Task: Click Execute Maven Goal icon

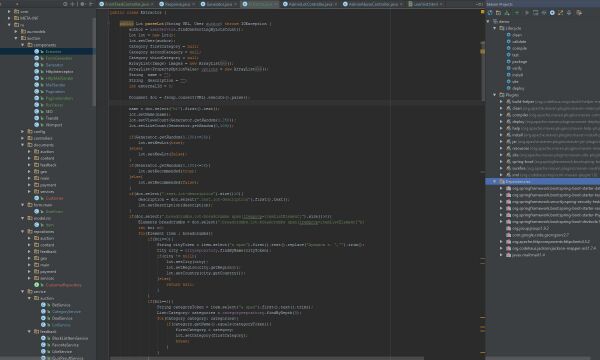Action: point(535,13)
